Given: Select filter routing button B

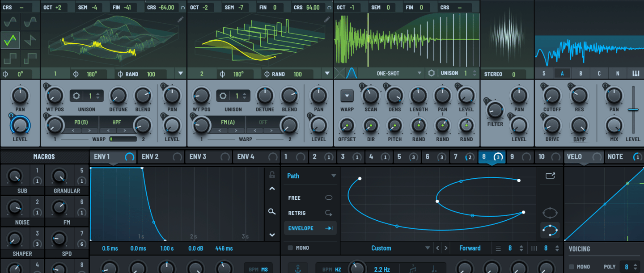Looking at the screenshot, I should (580, 74).
